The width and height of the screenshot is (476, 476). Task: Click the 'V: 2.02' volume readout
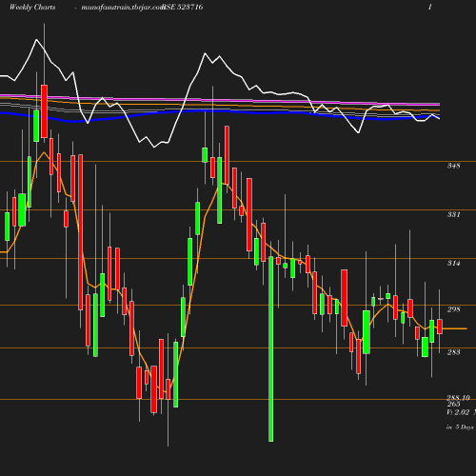(x=458, y=412)
